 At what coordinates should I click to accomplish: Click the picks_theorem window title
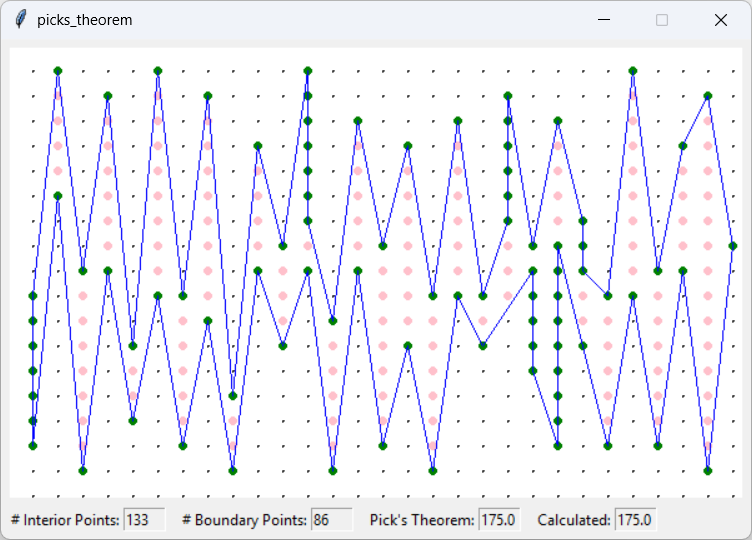click(84, 20)
